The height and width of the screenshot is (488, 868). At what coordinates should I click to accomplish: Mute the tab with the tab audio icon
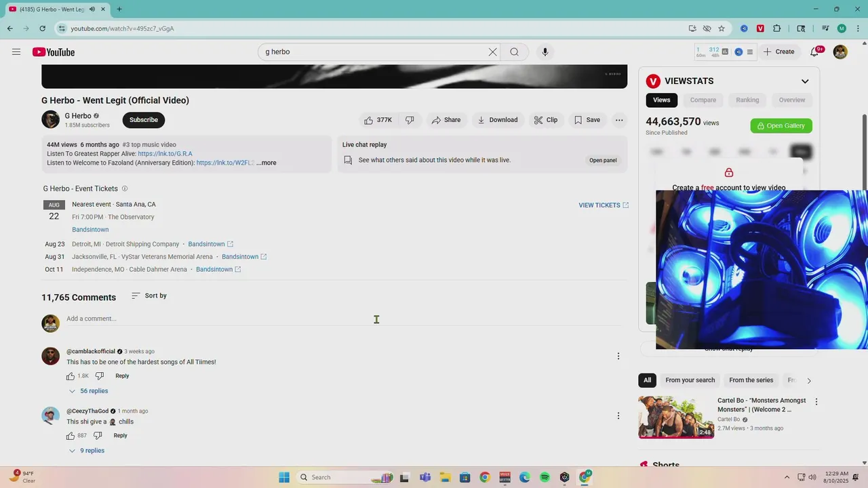[x=92, y=9]
